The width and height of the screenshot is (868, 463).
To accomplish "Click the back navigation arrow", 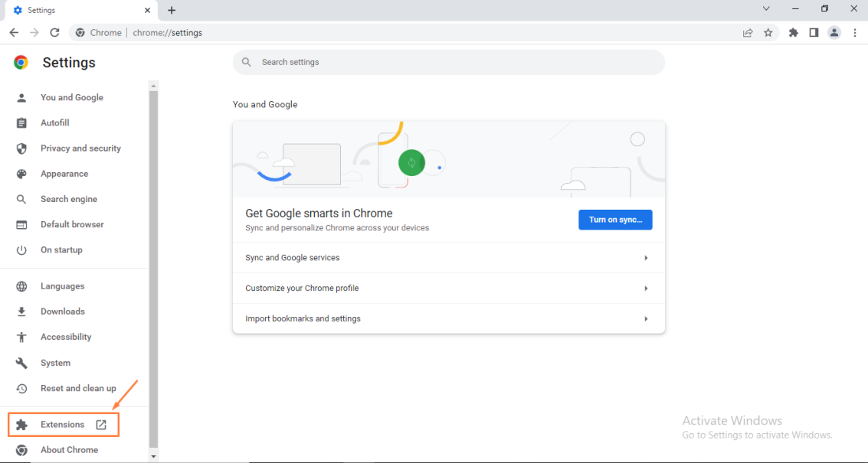I will pos(14,33).
